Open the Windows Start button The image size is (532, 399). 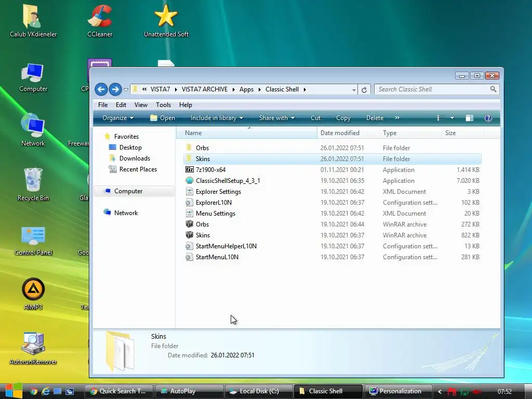14,391
